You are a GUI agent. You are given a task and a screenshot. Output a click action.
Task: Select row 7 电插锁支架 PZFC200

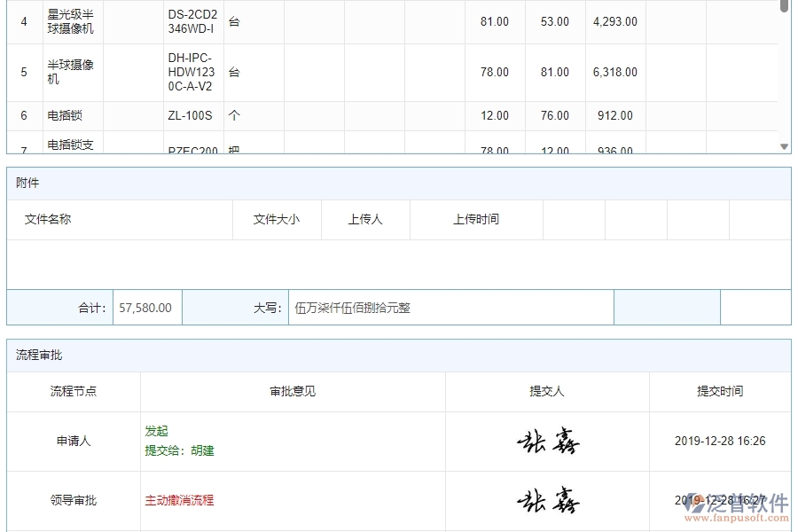point(71,146)
